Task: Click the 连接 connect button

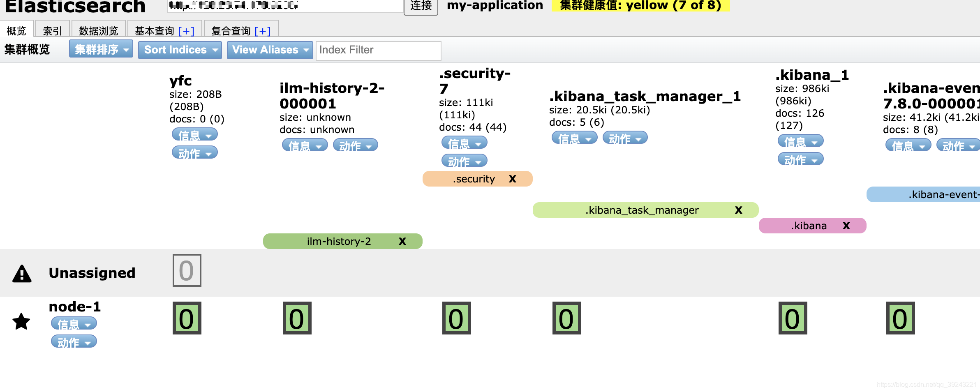Action: coord(420,7)
